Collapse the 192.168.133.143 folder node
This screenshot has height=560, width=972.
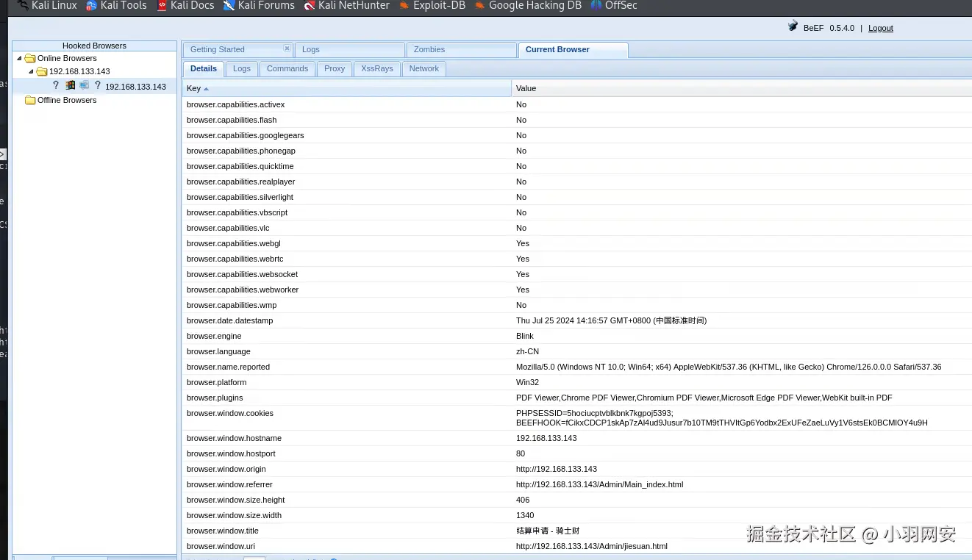click(x=31, y=71)
